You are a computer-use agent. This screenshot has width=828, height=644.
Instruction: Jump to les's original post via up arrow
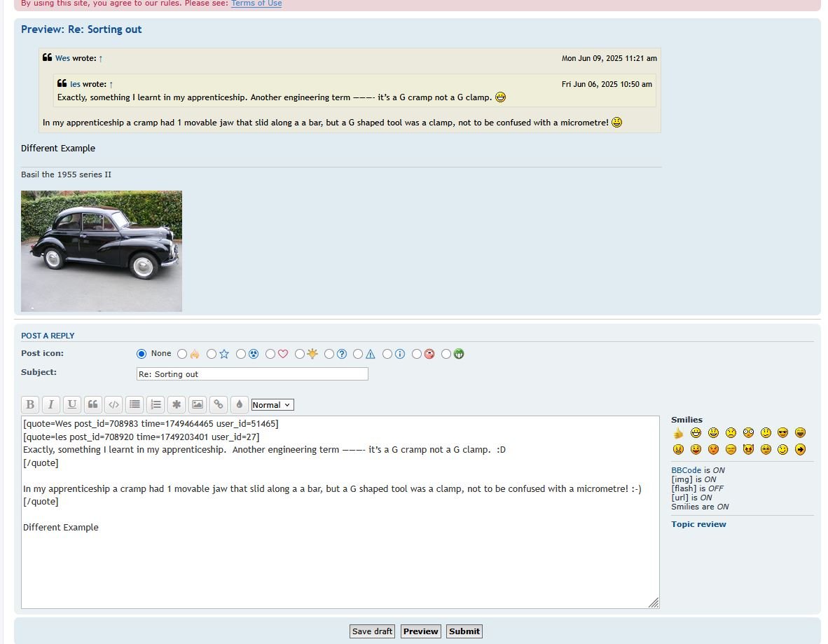point(111,85)
